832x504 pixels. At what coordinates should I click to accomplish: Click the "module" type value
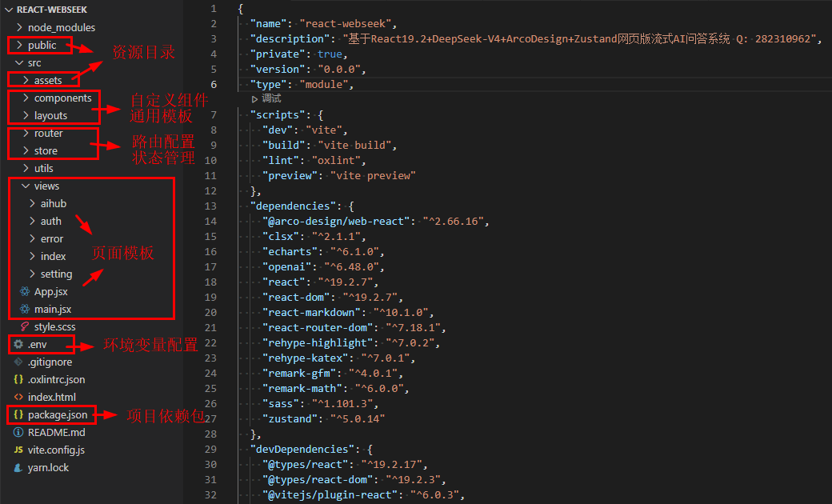click(x=324, y=84)
